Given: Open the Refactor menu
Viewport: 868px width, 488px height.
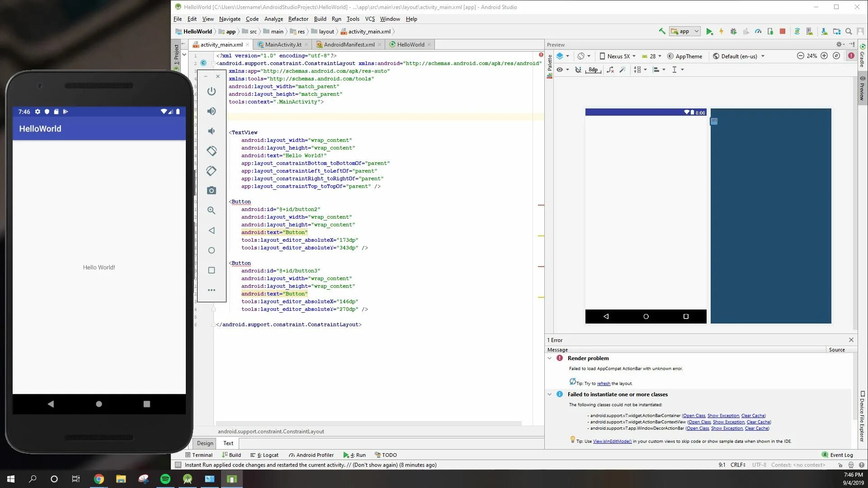Looking at the screenshot, I should pos(298,19).
